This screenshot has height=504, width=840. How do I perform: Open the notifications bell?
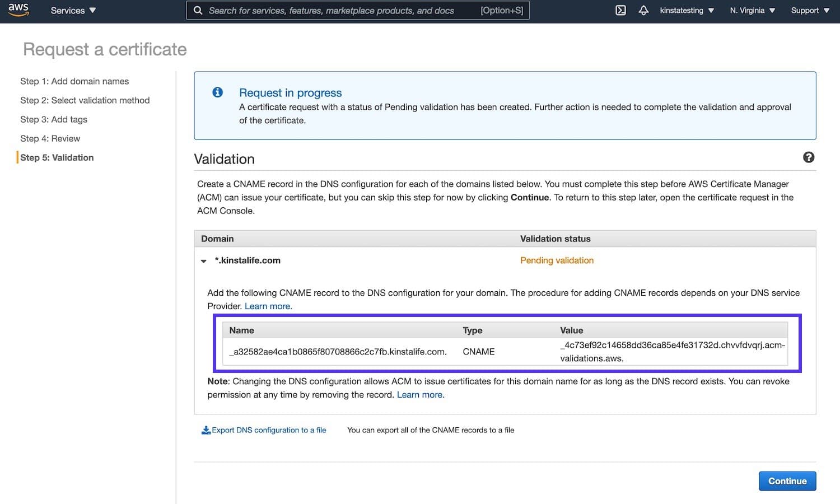[643, 10]
